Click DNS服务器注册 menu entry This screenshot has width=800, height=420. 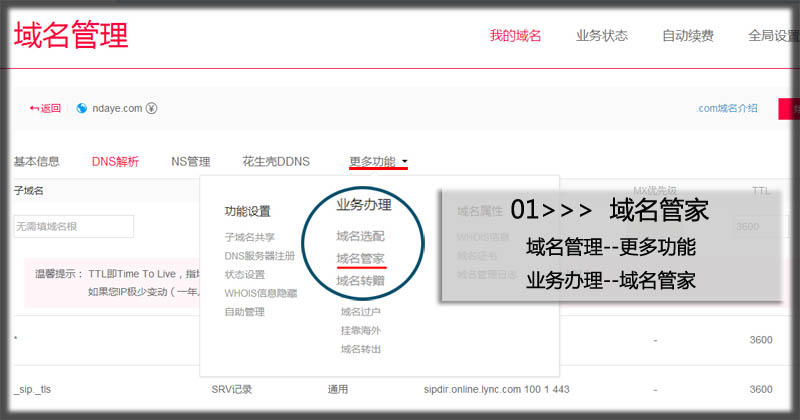pos(260,256)
